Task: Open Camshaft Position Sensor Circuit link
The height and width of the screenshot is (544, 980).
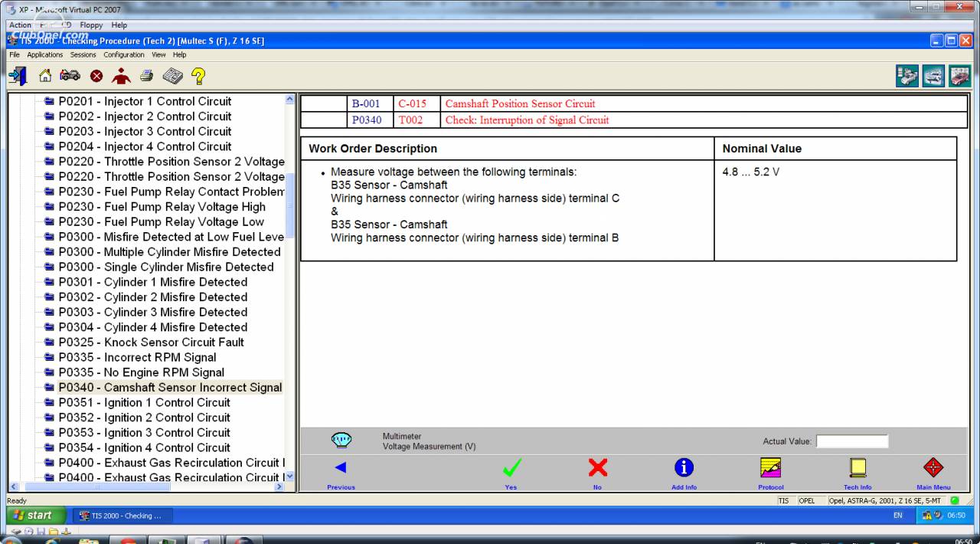Action: pyautogui.click(x=520, y=104)
